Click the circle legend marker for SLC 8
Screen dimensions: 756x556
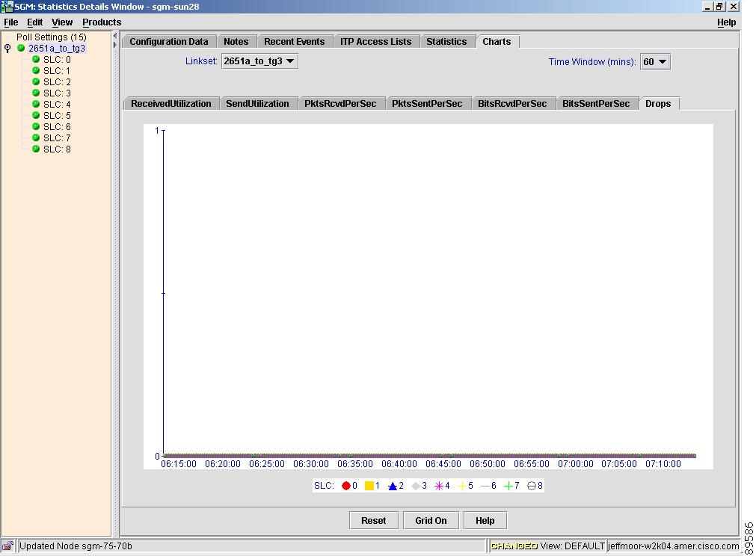(532, 486)
